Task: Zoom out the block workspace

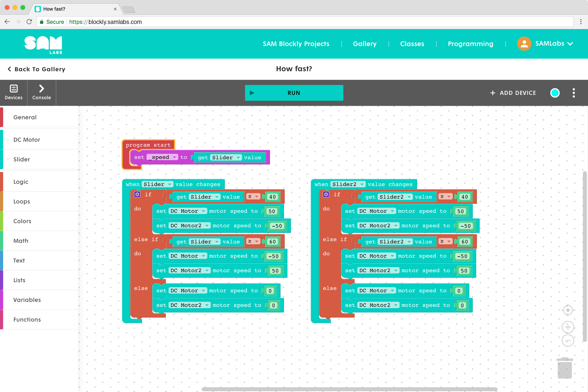Action: pos(568,340)
